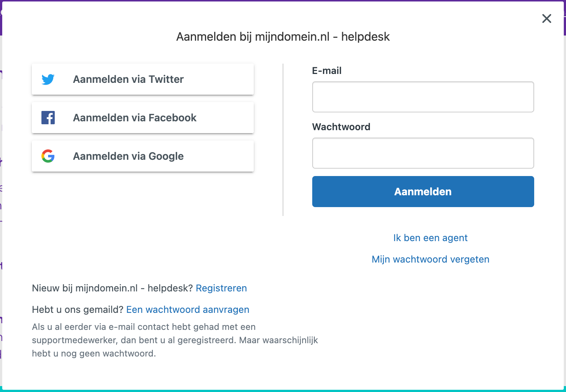
Task: Click the Hebt u ons gemaild text
Action: coord(78,310)
